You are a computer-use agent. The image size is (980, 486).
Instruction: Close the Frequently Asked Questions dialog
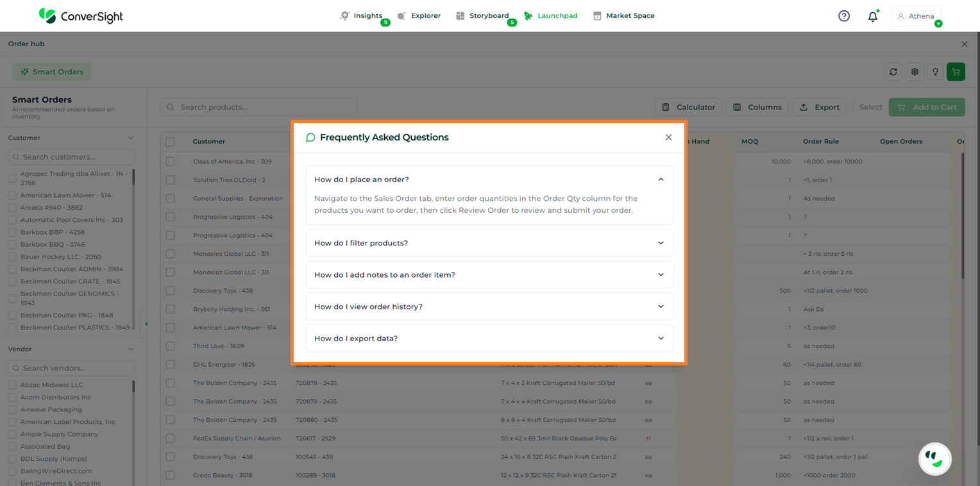[x=668, y=137]
